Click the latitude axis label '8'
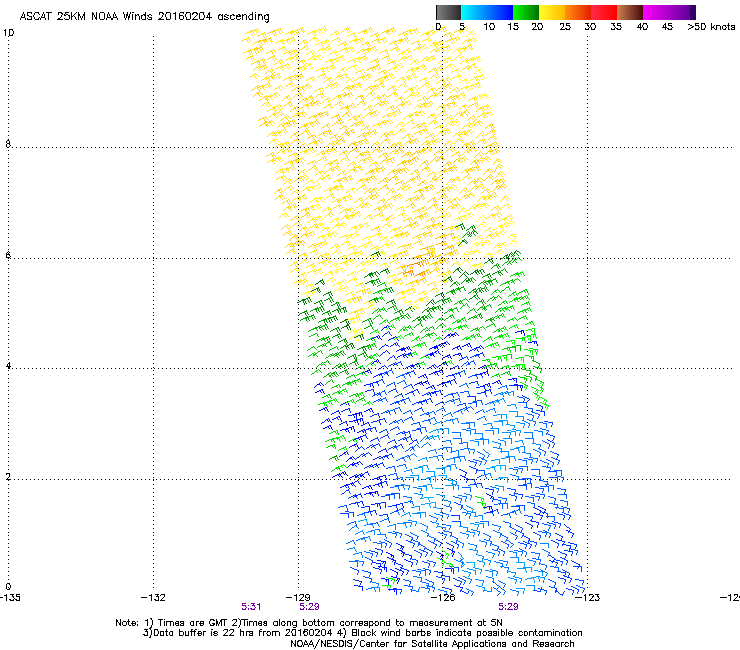 click(8, 144)
